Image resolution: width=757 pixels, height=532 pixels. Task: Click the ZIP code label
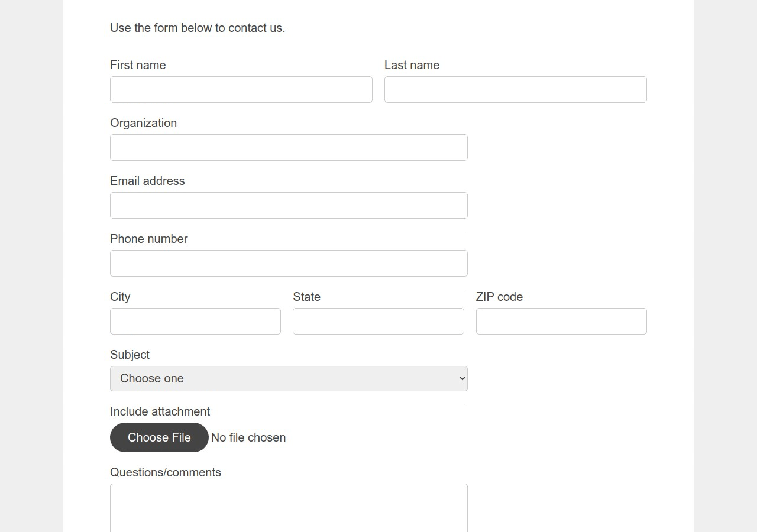click(x=499, y=297)
